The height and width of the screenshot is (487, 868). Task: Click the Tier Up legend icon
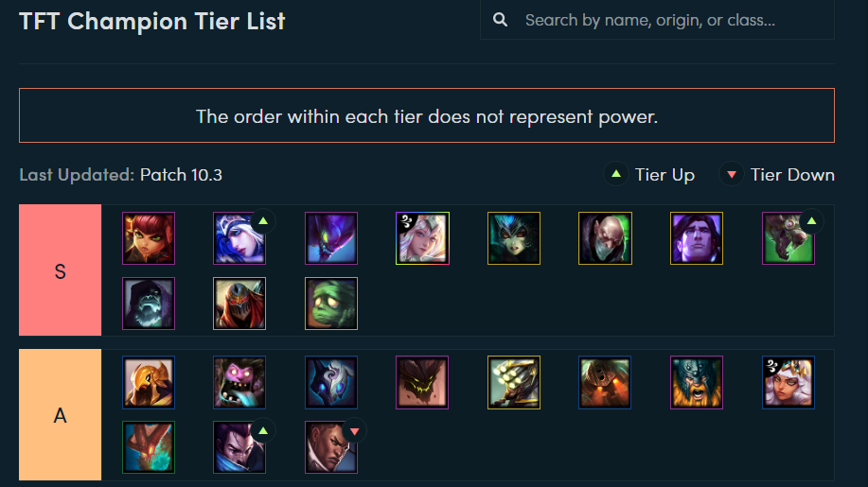point(615,174)
